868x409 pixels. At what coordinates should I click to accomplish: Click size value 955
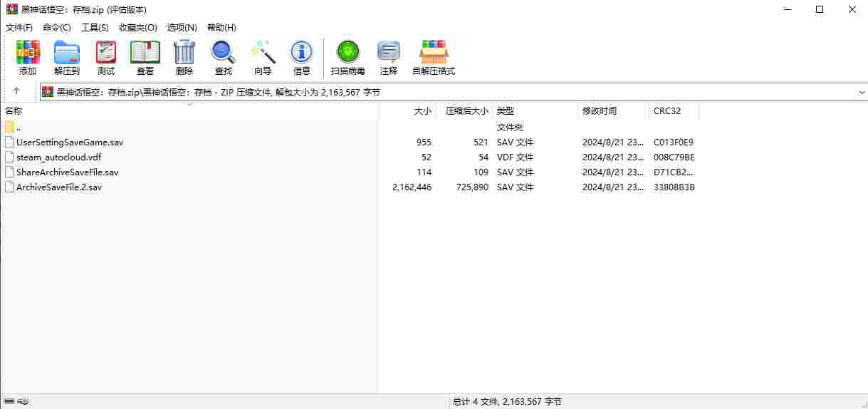(424, 142)
